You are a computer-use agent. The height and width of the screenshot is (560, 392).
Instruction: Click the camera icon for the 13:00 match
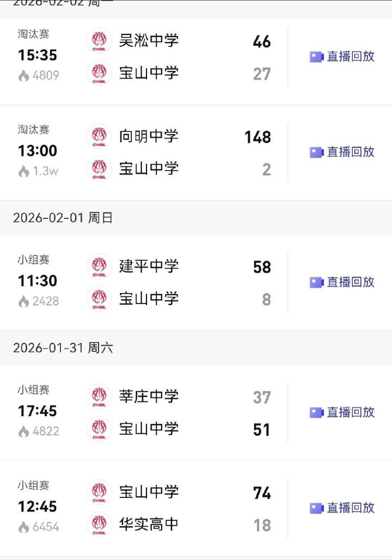tap(316, 152)
